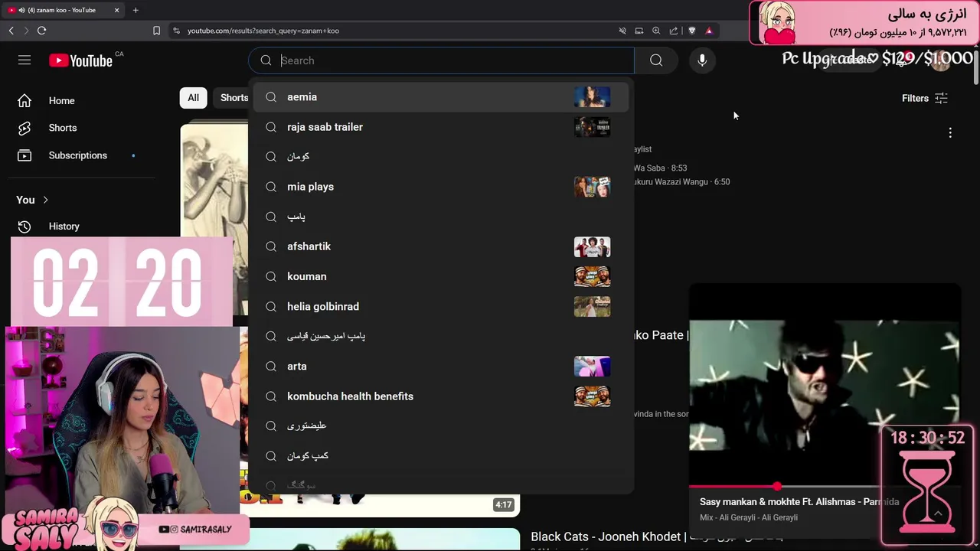Choose the 'afshartik' search suggestion
This screenshot has height=551, width=980.
tap(441, 246)
